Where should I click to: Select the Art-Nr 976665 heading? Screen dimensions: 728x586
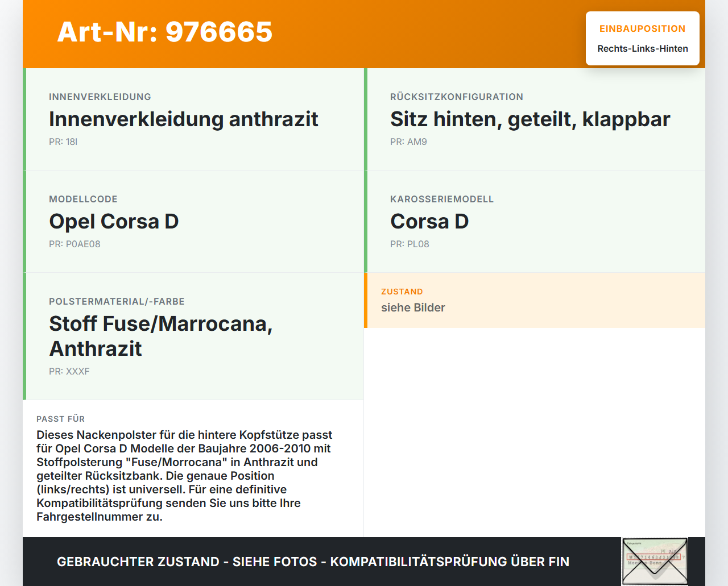(164, 33)
